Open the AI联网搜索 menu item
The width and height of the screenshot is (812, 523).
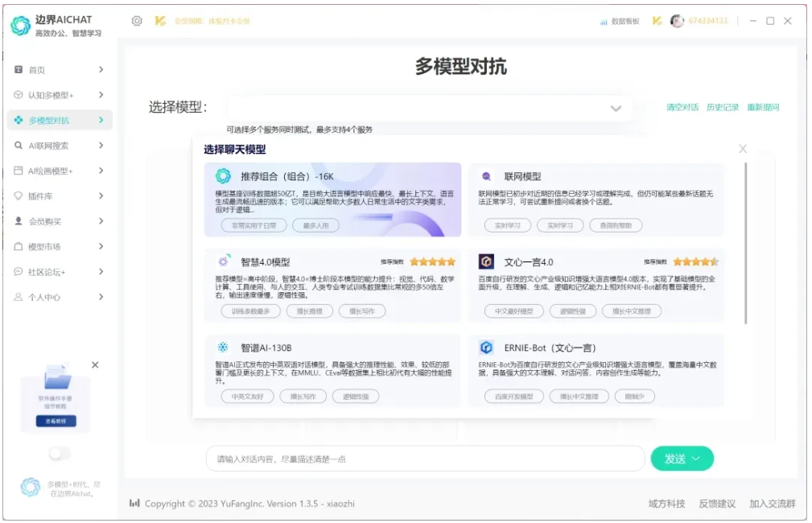tap(58, 146)
